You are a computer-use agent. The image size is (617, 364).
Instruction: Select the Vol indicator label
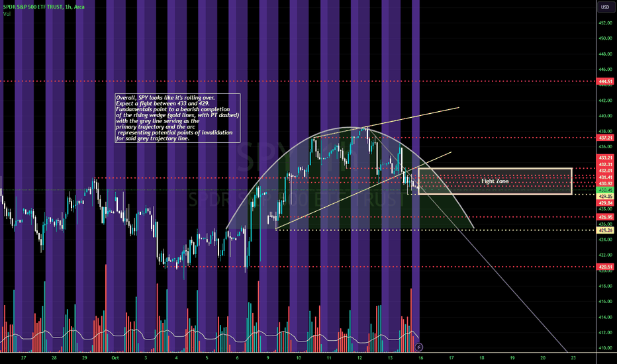pyautogui.click(x=7, y=14)
